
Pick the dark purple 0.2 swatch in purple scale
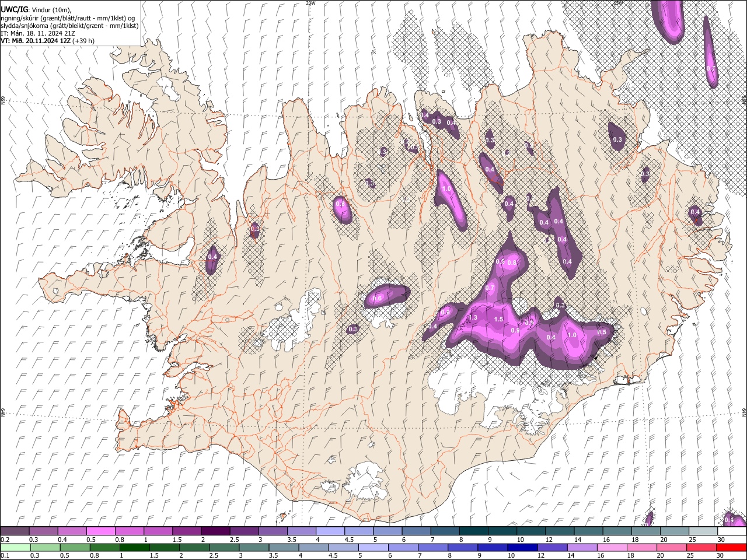pyautogui.click(x=15, y=531)
